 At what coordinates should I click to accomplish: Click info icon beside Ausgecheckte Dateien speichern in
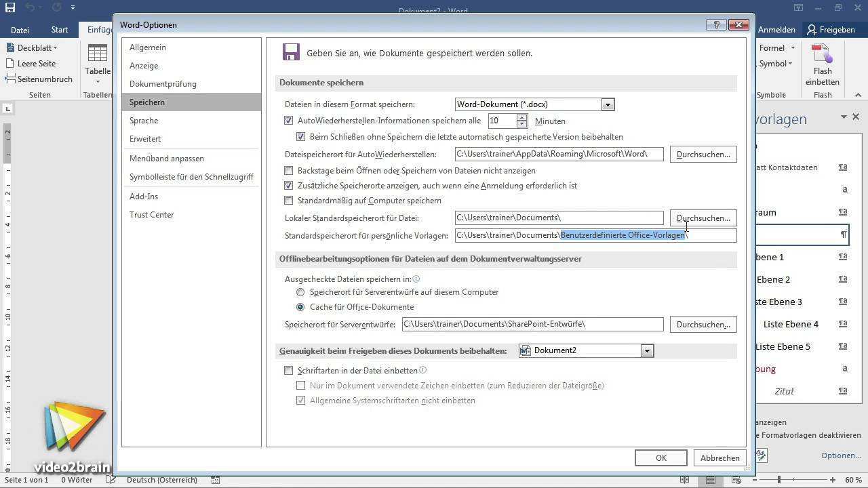point(416,279)
